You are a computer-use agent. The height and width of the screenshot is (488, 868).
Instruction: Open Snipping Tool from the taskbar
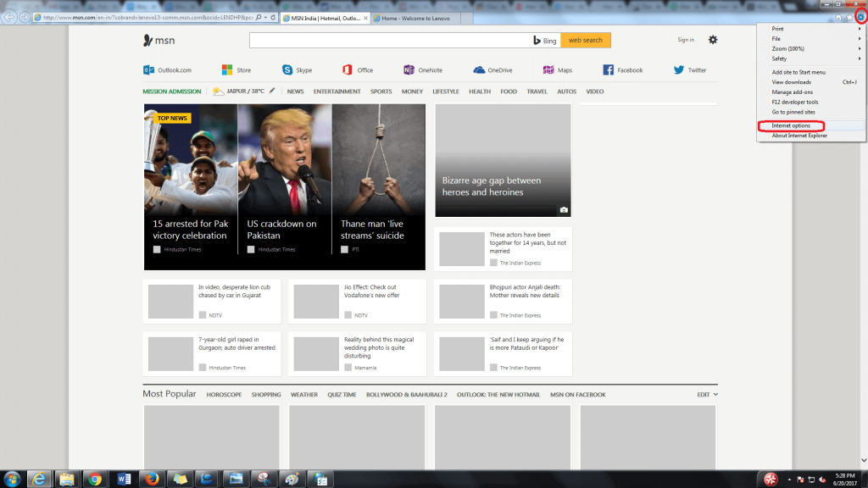click(264, 480)
